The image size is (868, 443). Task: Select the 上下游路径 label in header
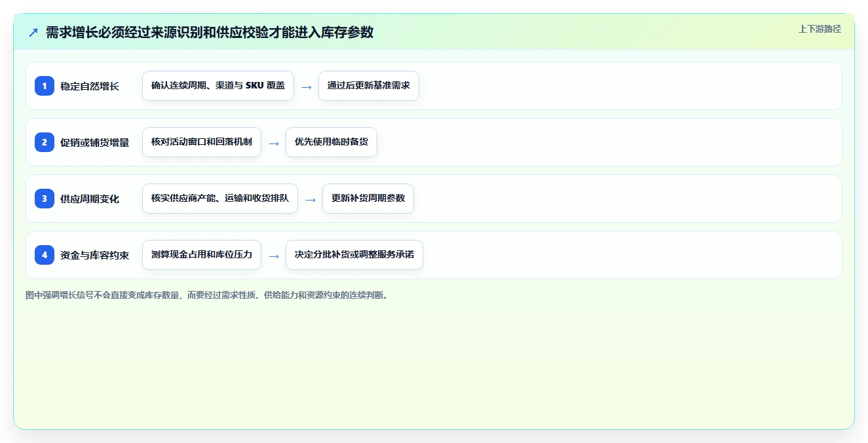[820, 29]
